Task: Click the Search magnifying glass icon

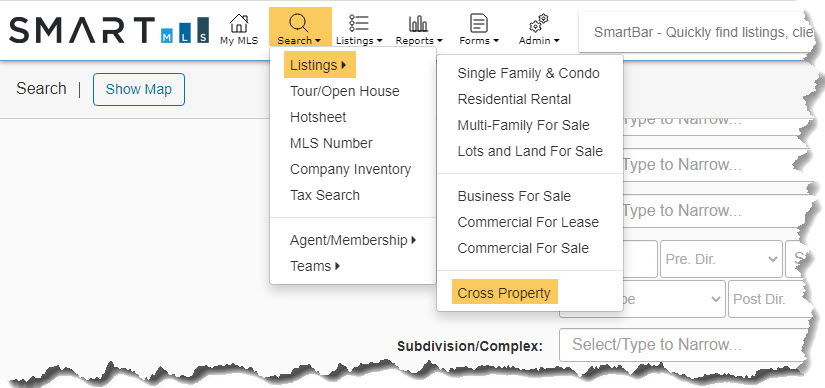Action: click(x=299, y=23)
